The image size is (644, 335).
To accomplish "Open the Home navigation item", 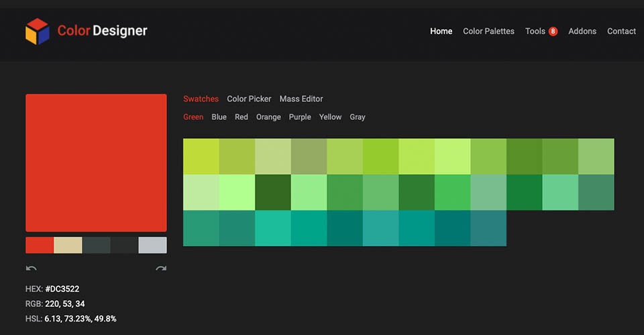I will coord(441,31).
